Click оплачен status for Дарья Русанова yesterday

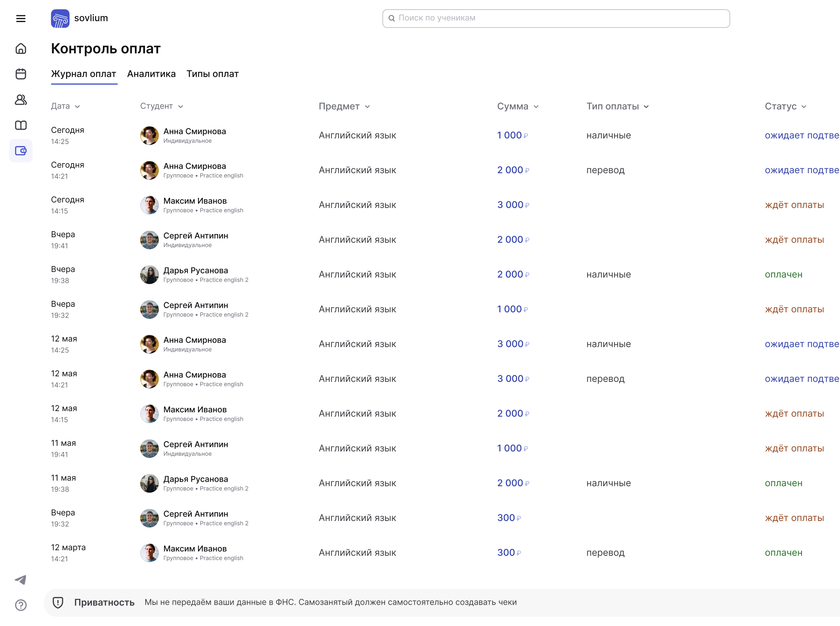point(783,274)
